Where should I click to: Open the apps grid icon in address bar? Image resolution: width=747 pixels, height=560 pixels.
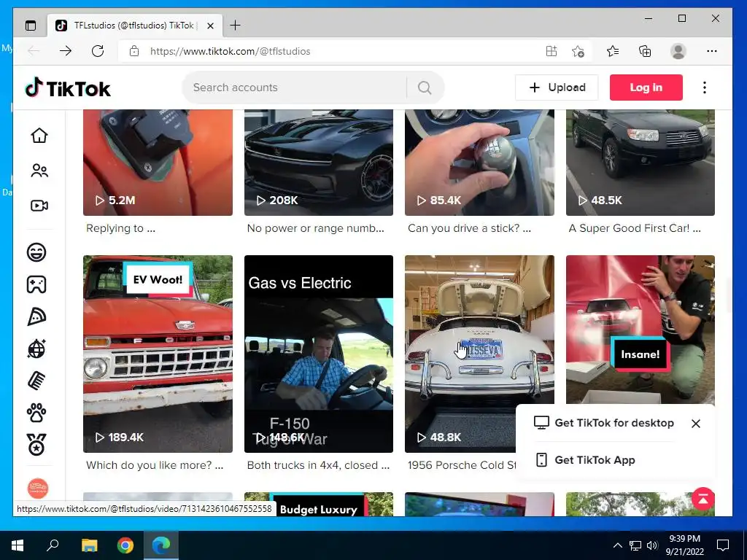(551, 51)
